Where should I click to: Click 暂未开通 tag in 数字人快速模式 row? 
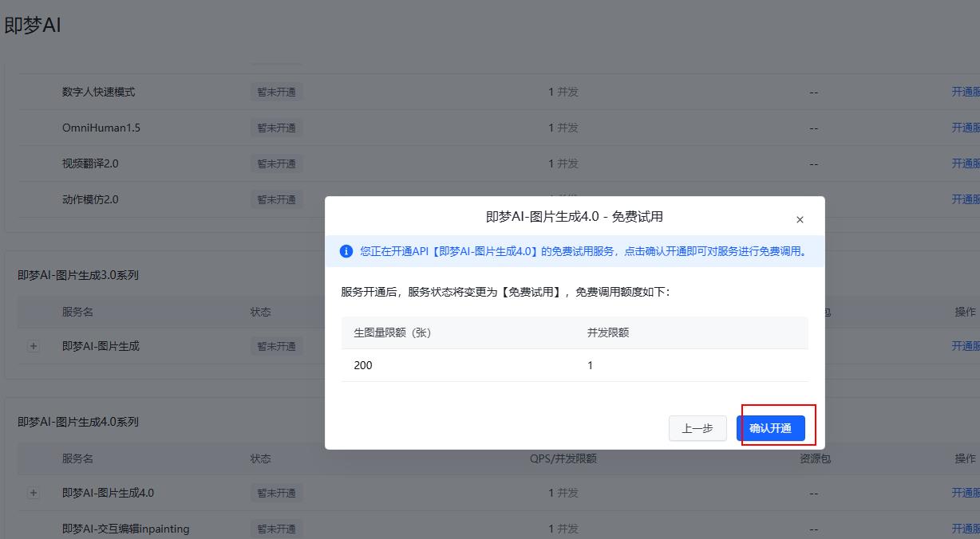coord(276,92)
